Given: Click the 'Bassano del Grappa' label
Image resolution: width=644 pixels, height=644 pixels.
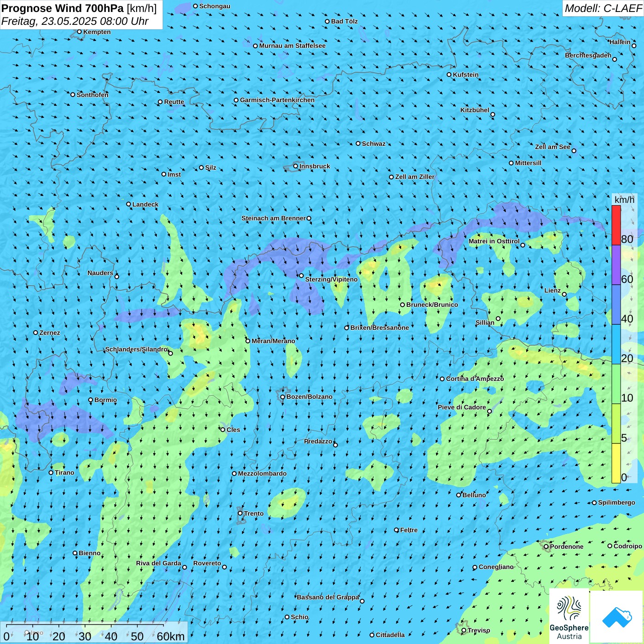Looking at the screenshot, I should click(328, 597).
